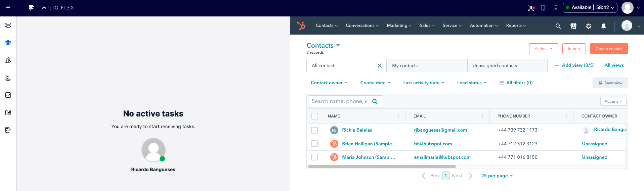Click the Create contact button
644x191 pixels.
609,49
